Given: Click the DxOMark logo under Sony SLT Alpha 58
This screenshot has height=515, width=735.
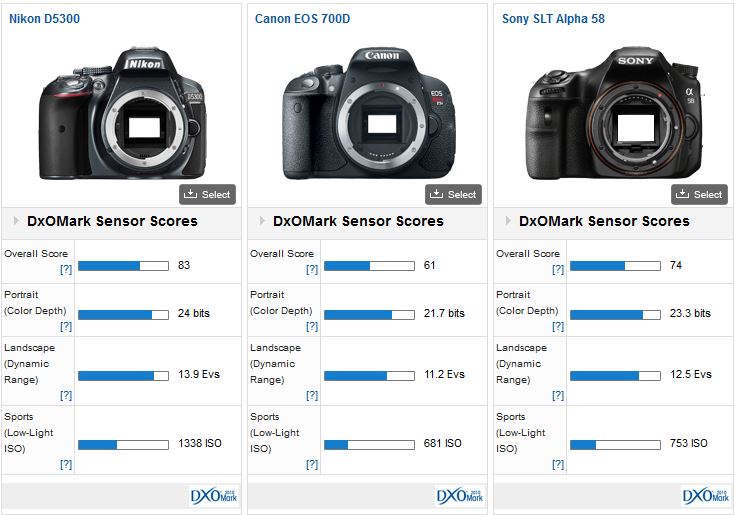Looking at the screenshot, I should 705,495.
